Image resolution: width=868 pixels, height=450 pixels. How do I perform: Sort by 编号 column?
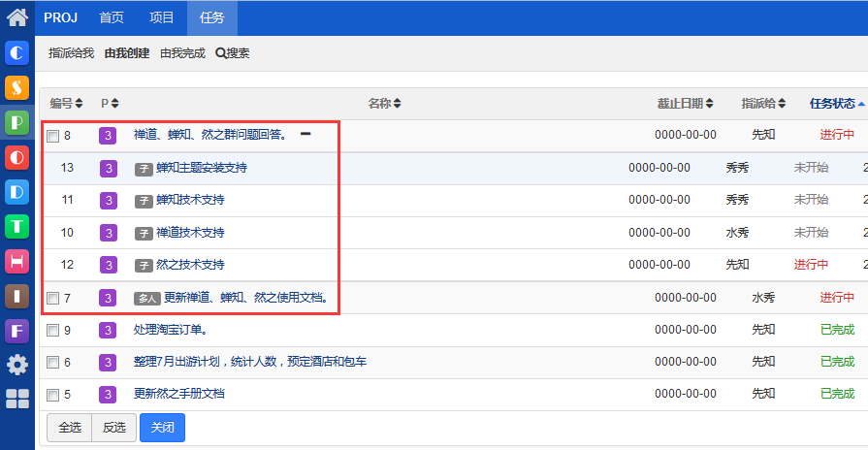click(66, 104)
